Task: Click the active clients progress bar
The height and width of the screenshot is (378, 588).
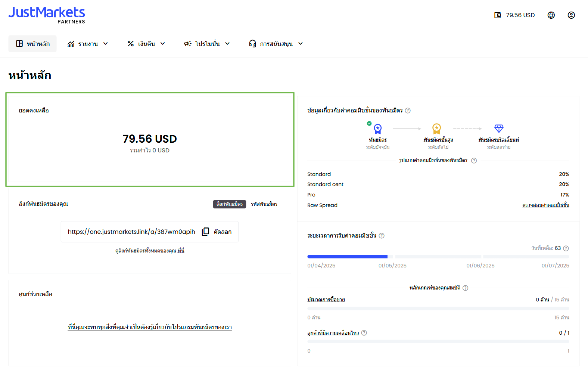Action: 438,342
